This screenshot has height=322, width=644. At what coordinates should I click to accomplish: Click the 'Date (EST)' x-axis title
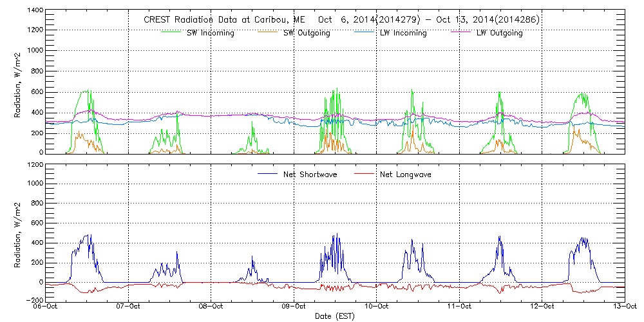click(x=336, y=316)
